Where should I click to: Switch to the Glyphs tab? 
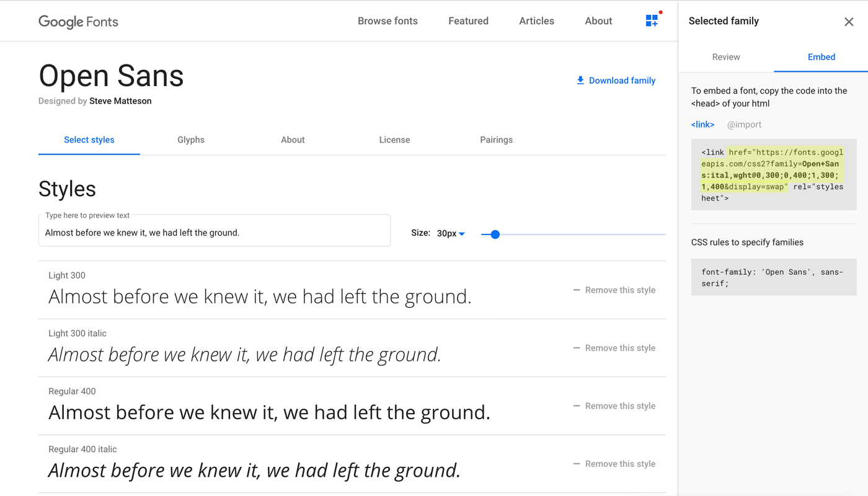coord(191,140)
